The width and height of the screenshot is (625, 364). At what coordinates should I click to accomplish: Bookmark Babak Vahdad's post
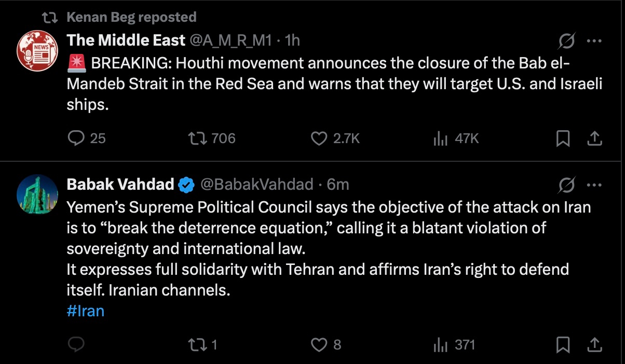point(563,344)
